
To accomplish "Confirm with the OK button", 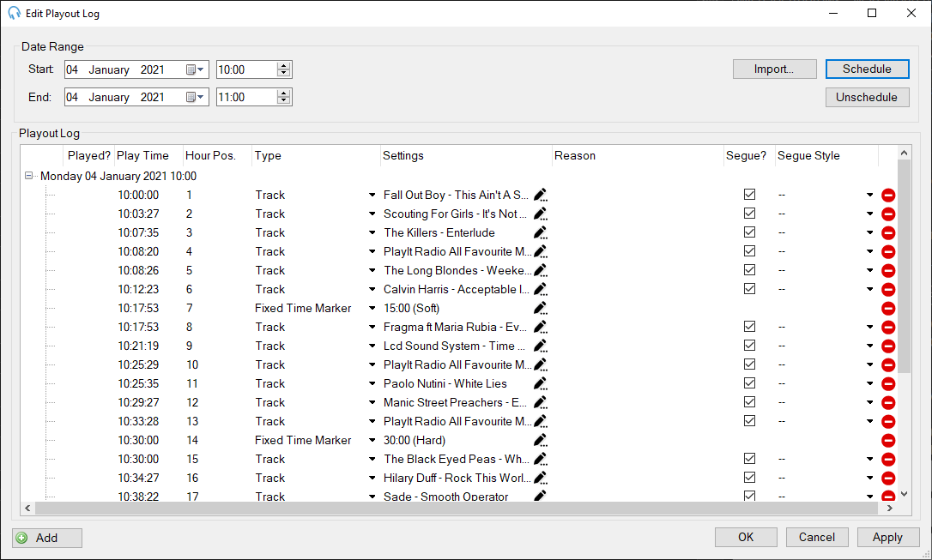I will [746, 538].
